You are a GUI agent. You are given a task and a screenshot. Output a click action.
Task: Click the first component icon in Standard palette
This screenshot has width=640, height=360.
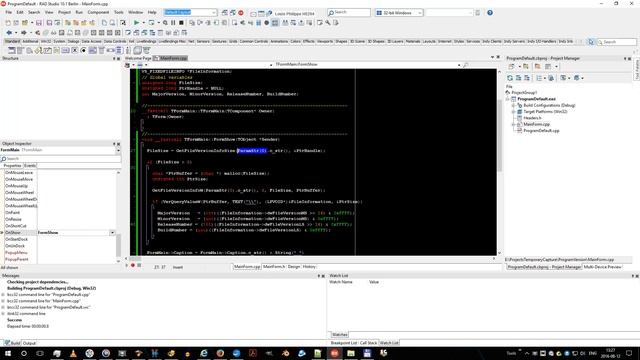click(x=11, y=50)
